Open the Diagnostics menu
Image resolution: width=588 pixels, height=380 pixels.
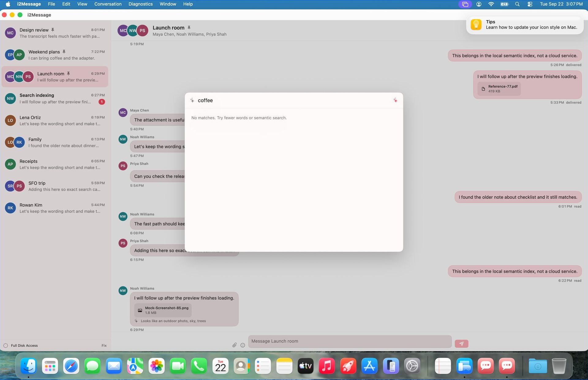141,4
